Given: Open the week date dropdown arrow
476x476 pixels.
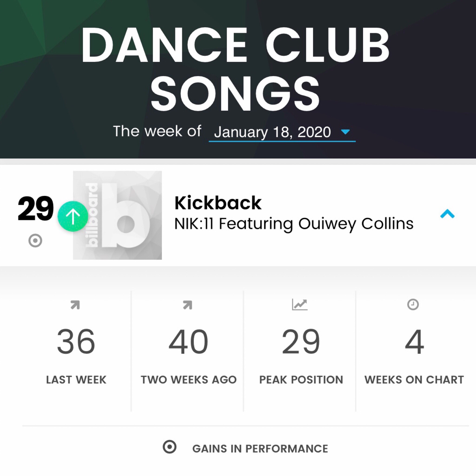Looking at the screenshot, I should click(x=345, y=132).
